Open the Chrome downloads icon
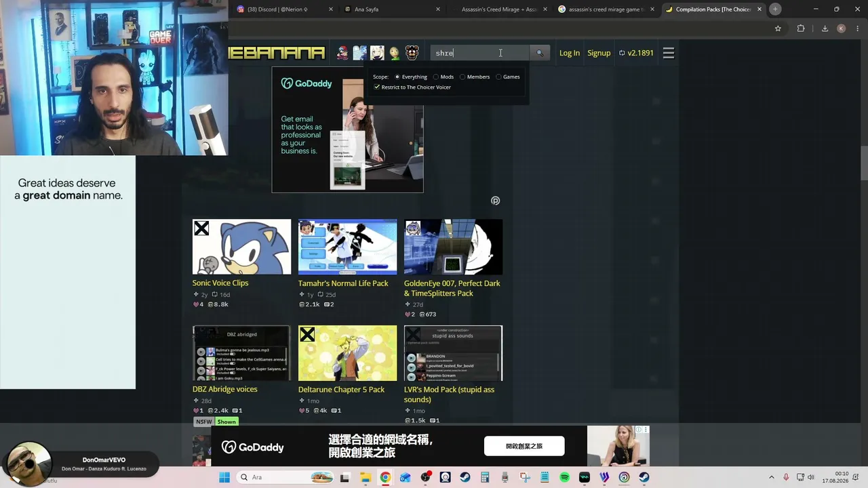Image resolution: width=868 pixels, height=488 pixels. point(825,28)
